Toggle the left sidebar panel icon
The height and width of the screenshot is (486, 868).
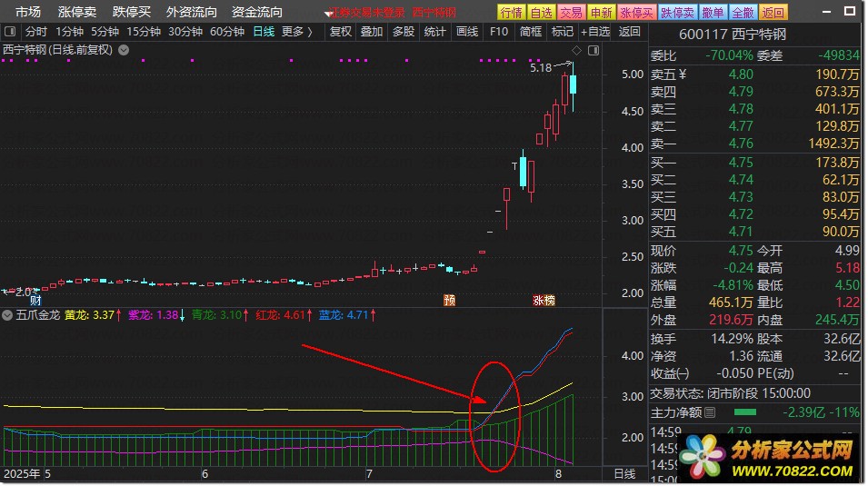pos(10,32)
